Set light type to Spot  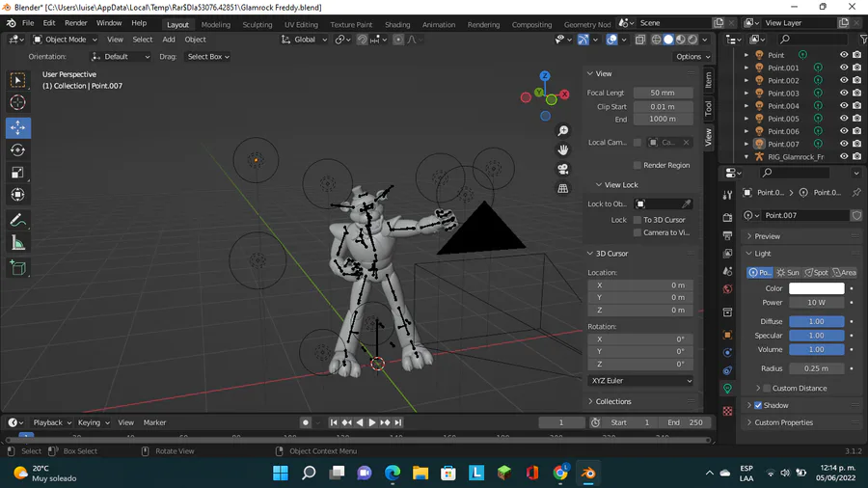pyautogui.click(x=816, y=272)
